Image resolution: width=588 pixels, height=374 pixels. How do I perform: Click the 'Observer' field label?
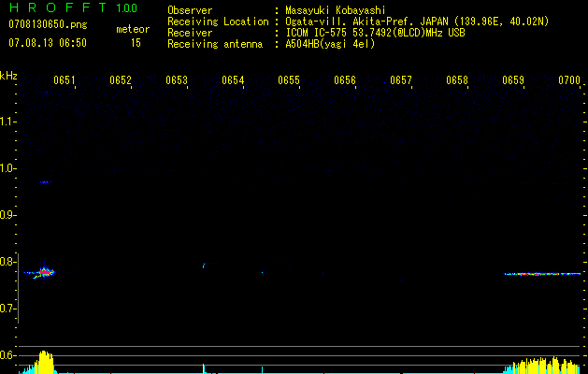coord(190,10)
